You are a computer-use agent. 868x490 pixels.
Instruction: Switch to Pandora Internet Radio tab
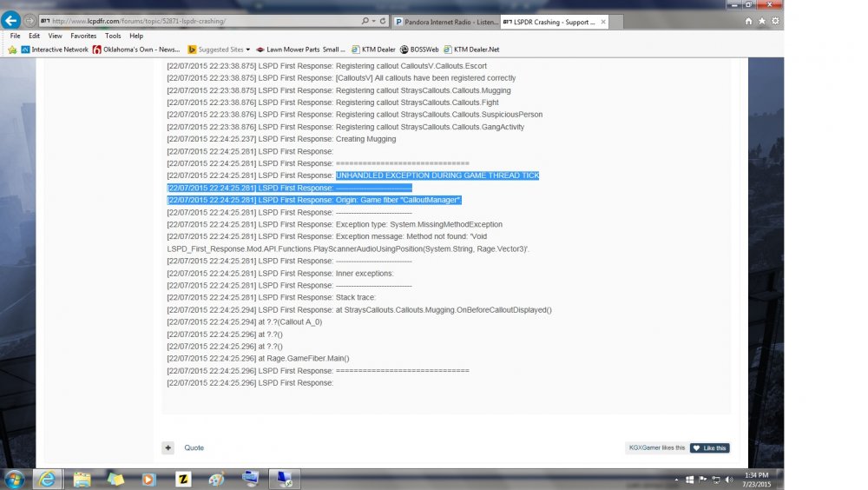click(446, 23)
